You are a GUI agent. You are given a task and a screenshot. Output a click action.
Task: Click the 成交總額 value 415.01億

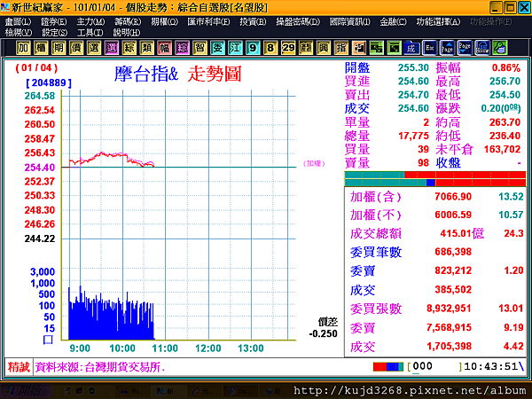tap(462, 233)
